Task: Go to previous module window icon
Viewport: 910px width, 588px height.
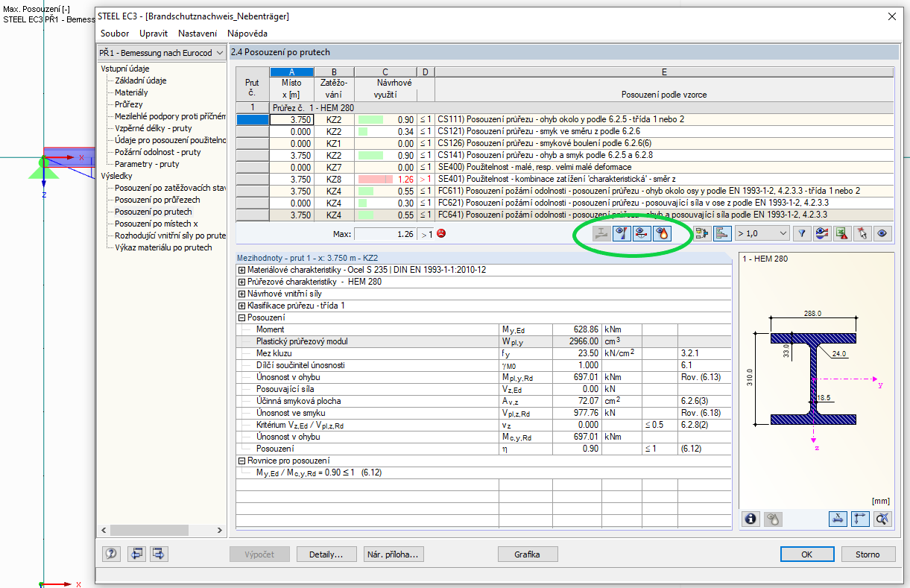Action: (x=136, y=554)
